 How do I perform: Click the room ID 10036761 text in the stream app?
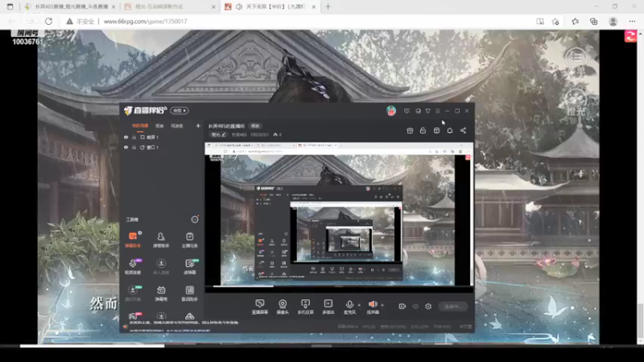(259, 134)
